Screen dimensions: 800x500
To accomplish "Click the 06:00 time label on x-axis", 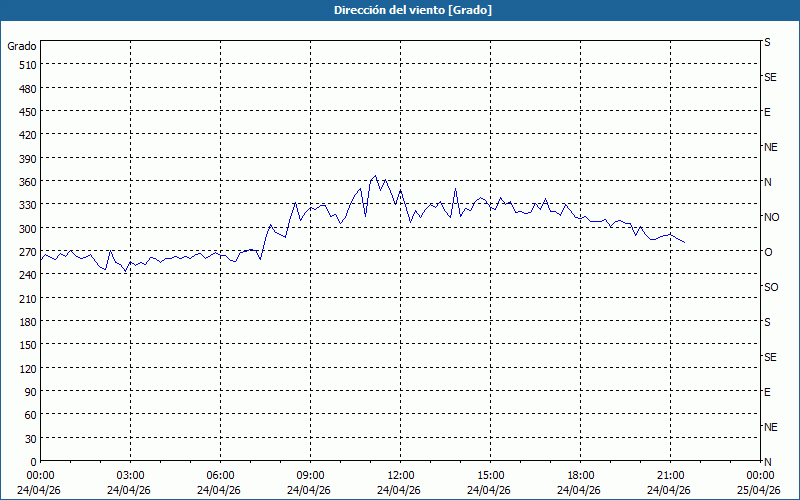I will (220, 475).
